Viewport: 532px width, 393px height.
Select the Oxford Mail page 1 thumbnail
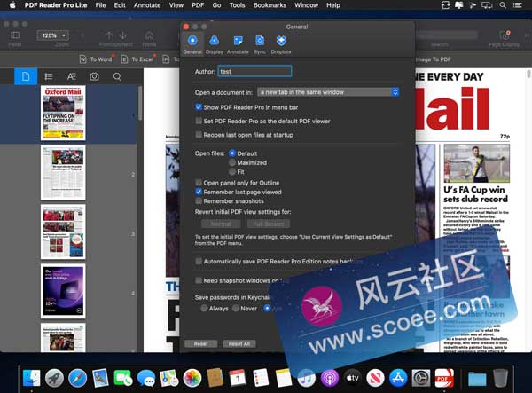63,113
